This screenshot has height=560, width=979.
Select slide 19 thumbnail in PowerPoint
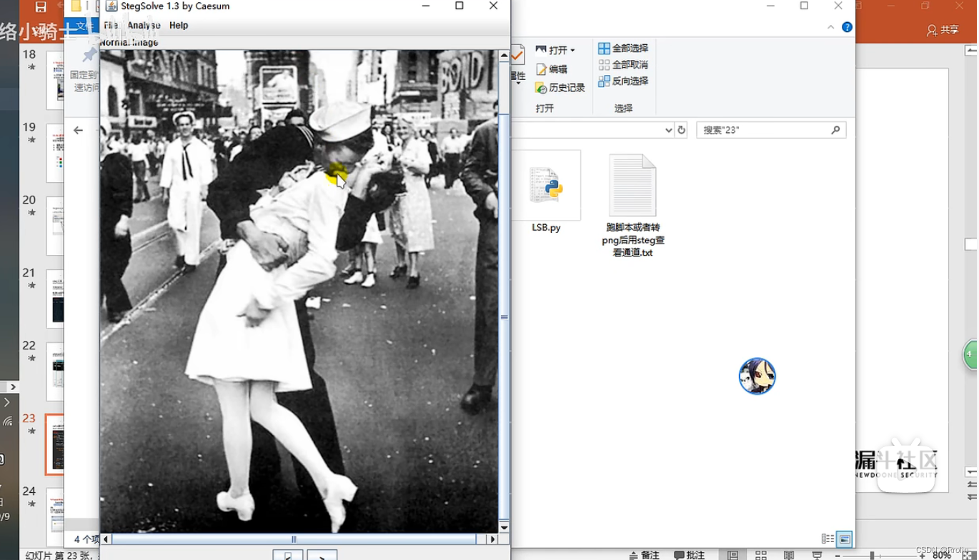click(x=55, y=153)
